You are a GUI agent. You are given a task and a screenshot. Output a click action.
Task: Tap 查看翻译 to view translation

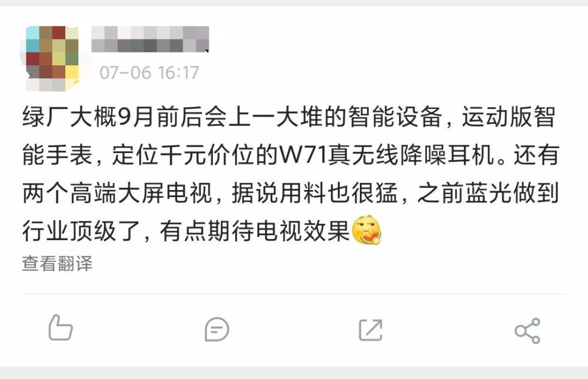(x=57, y=264)
